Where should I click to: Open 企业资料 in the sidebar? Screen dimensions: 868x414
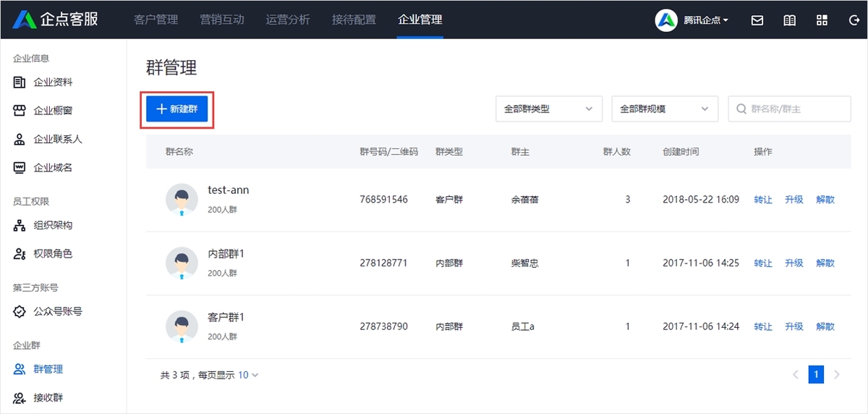click(x=43, y=83)
